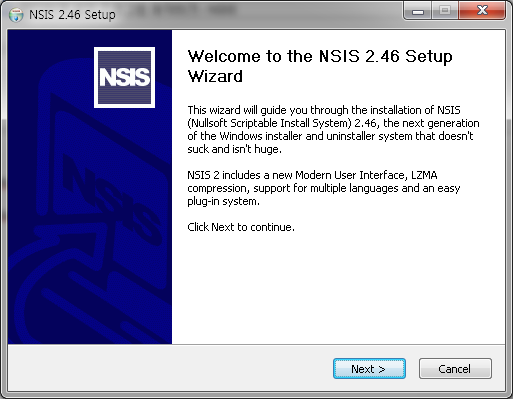Screen dimensions: 513x399
Task: Click the "Click Next to continue." text
Action: tap(241, 227)
